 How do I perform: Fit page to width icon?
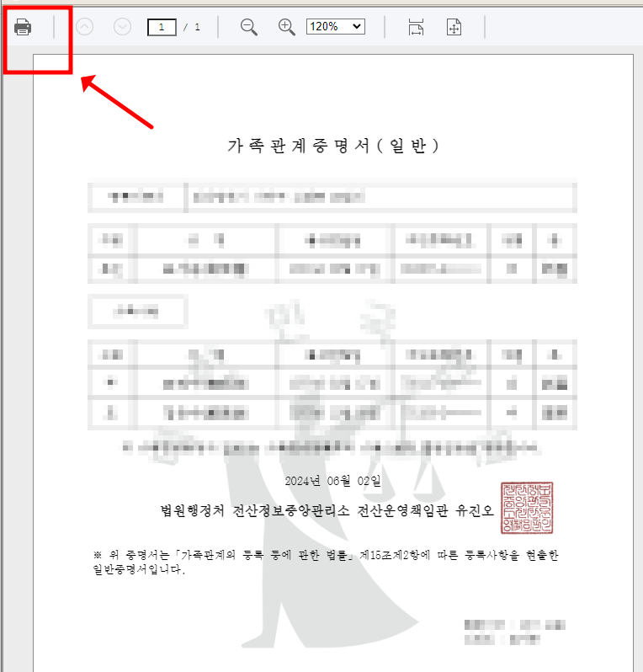point(416,27)
